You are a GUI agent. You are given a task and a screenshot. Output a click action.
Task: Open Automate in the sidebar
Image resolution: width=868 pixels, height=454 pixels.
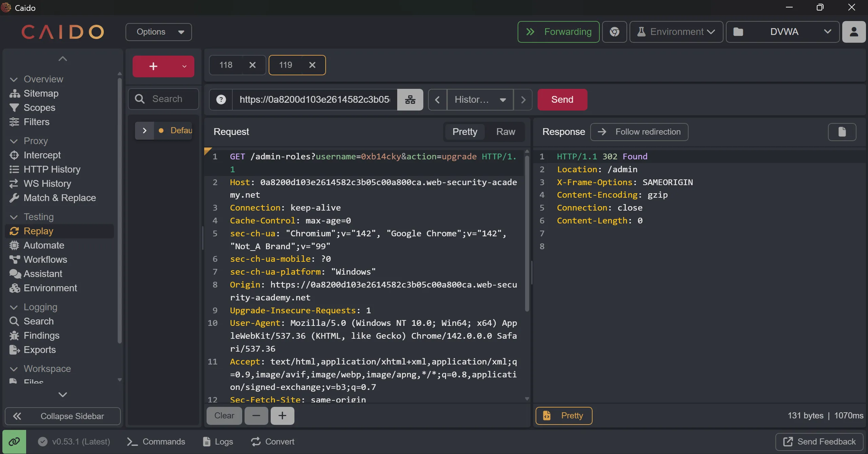44,245
